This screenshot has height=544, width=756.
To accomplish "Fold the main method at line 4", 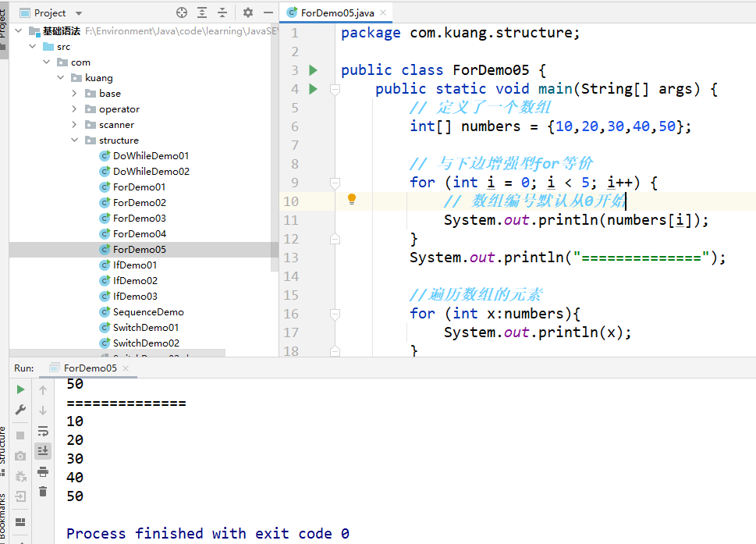I will click(x=335, y=89).
